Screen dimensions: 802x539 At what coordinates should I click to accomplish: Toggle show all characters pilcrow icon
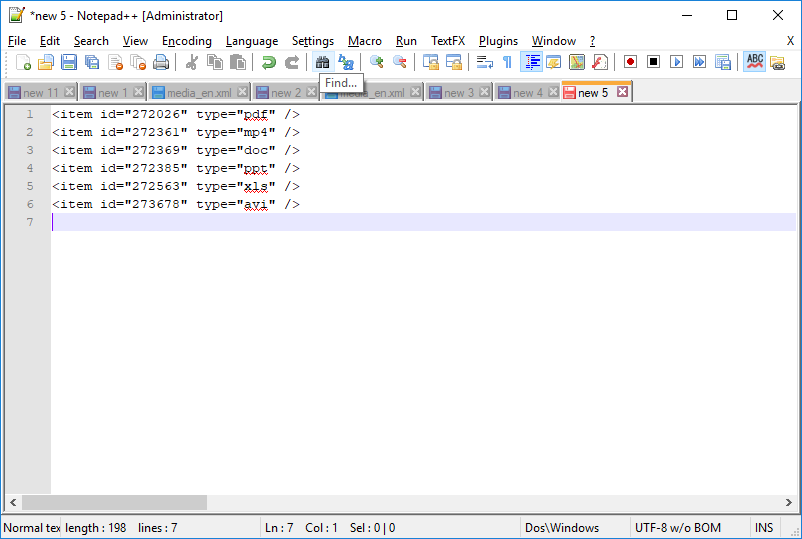click(x=507, y=62)
